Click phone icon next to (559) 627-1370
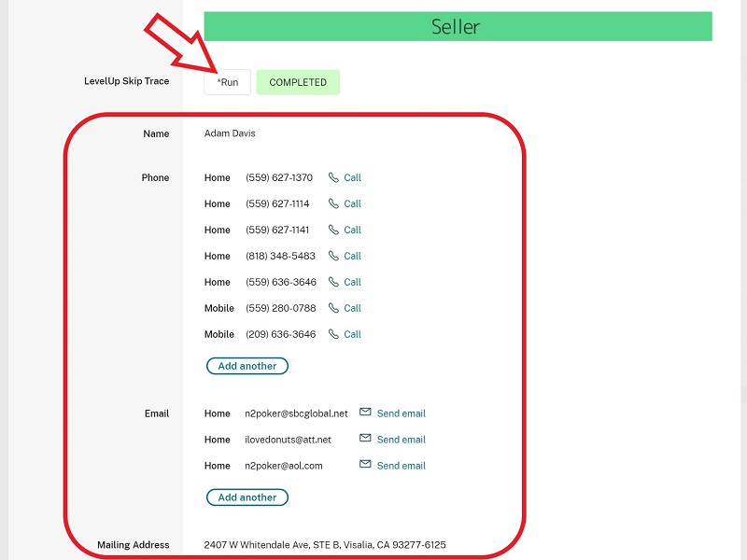747x560 pixels. pos(333,177)
